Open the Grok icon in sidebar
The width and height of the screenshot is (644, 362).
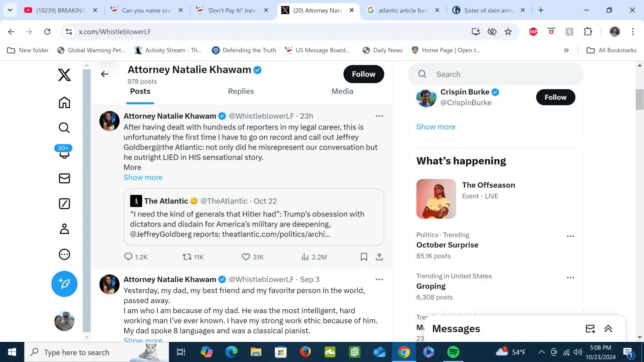pyautogui.click(x=64, y=204)
